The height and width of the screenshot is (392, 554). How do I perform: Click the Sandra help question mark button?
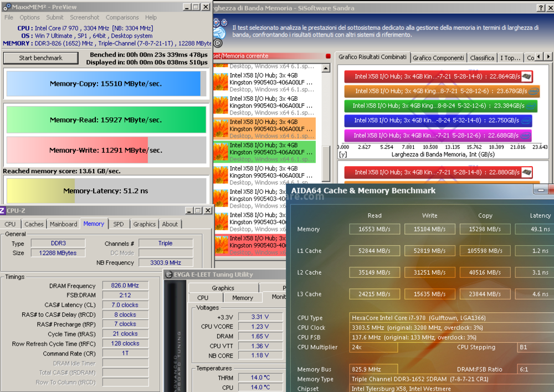click(541, 8)
